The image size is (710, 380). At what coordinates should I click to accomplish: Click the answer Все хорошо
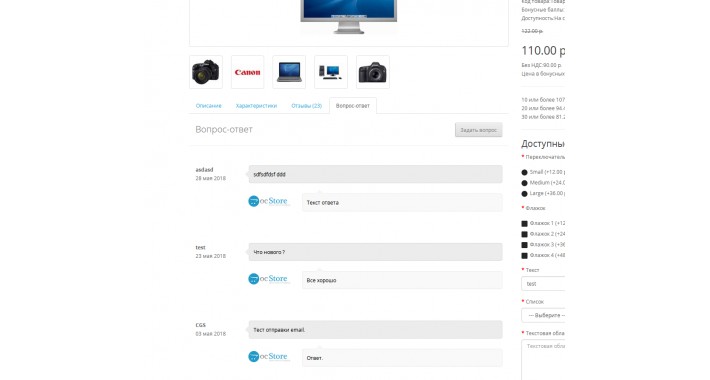pyautogui.click(x=321, y=280)
